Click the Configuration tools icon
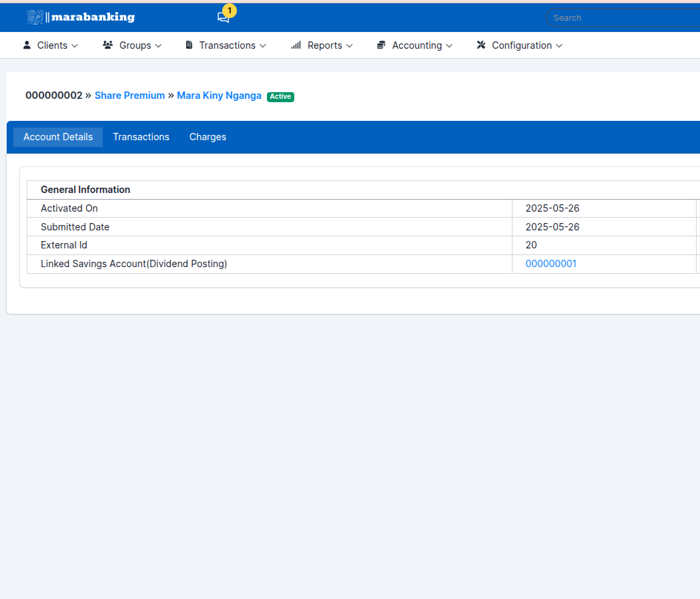The width and height of the screenshot is (700, 599). [x=481, y=45]
